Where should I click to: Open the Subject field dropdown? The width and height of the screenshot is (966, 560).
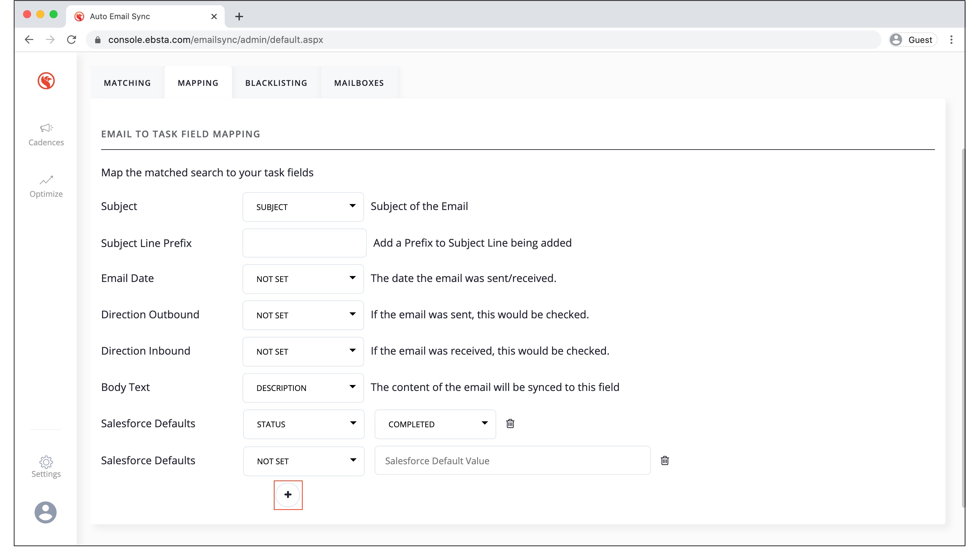[303, 207]
